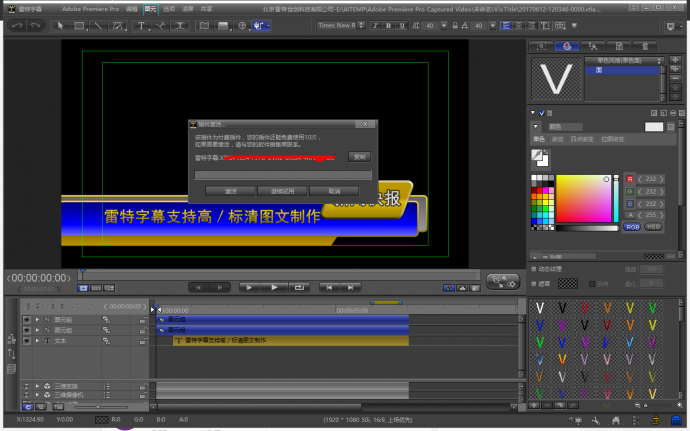Select the text tool in the toolbar
This screenshot has width=690, height=431.
[x=142, y=24]
